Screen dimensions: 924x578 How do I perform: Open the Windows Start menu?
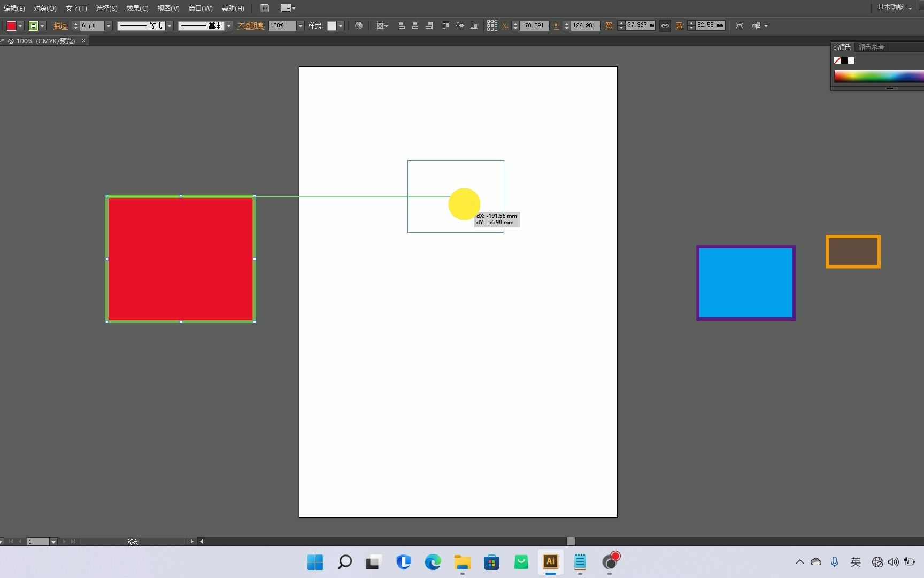(x=315, y=562)
